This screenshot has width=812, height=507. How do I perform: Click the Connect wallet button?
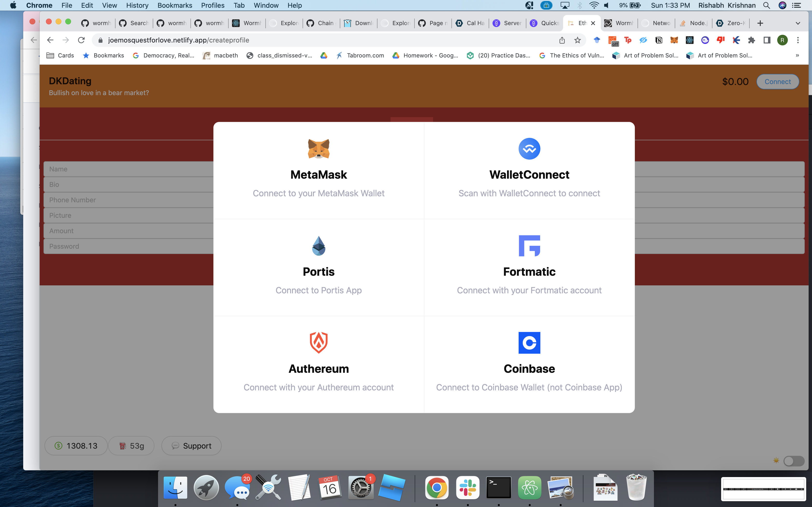pyautogui.click(x=777, y=82)
